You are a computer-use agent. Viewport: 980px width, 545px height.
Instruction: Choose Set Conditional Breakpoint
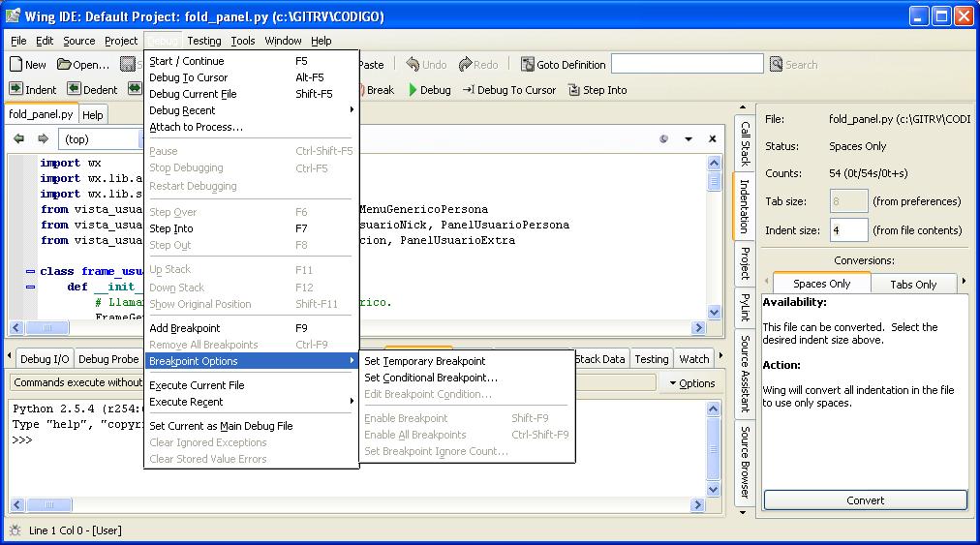pyautogui.click(x=467, y=378)
